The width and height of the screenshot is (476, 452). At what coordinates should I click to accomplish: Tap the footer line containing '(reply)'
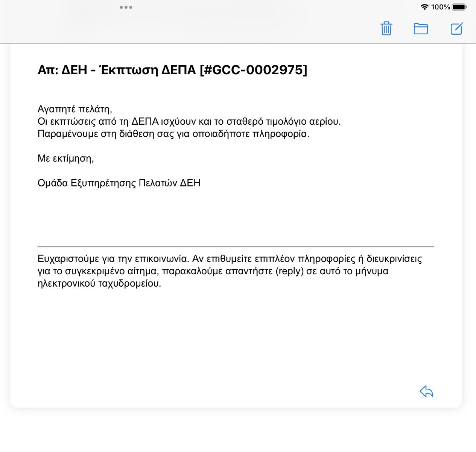tap(213, 271)
